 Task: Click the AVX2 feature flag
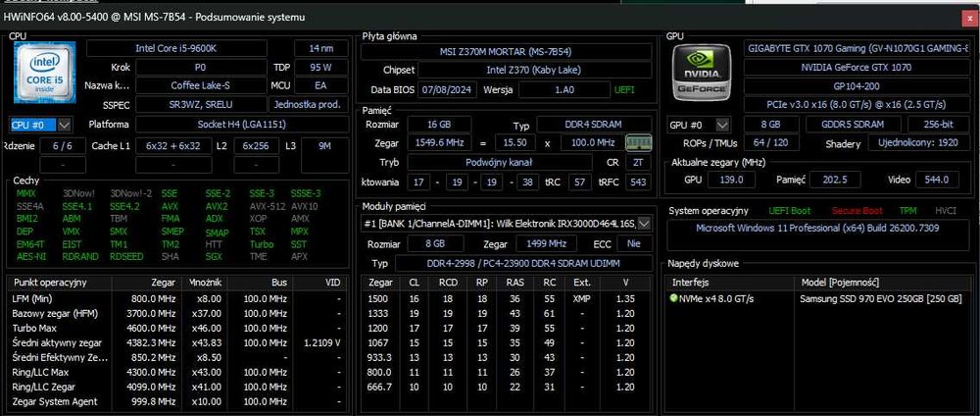[217, 206]
